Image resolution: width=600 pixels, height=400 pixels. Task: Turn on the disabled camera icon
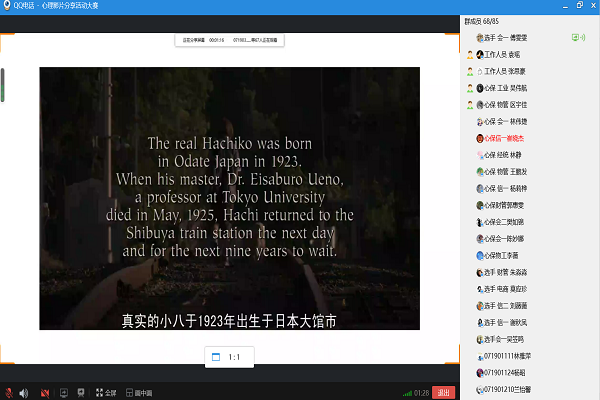(45, 393)
